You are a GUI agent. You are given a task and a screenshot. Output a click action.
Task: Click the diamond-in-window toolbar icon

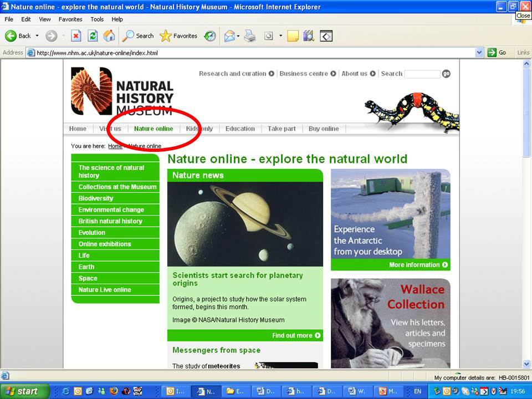[326, 36]
